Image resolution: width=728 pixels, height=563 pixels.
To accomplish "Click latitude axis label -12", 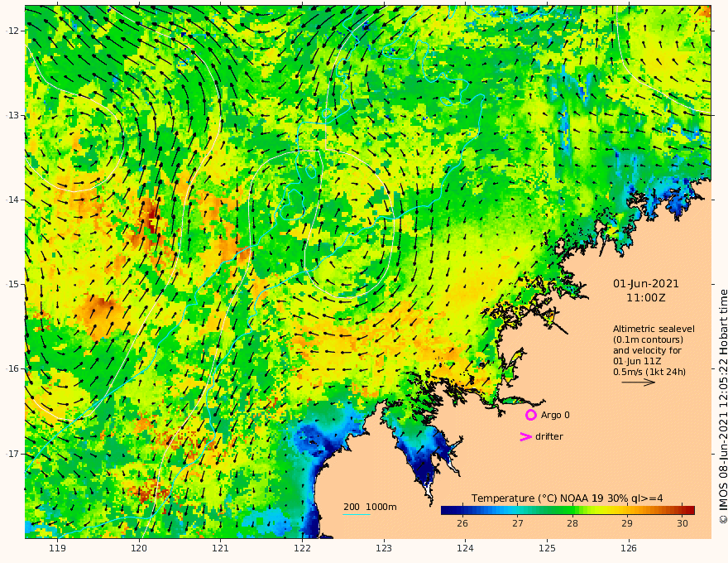I will (12, 31).
